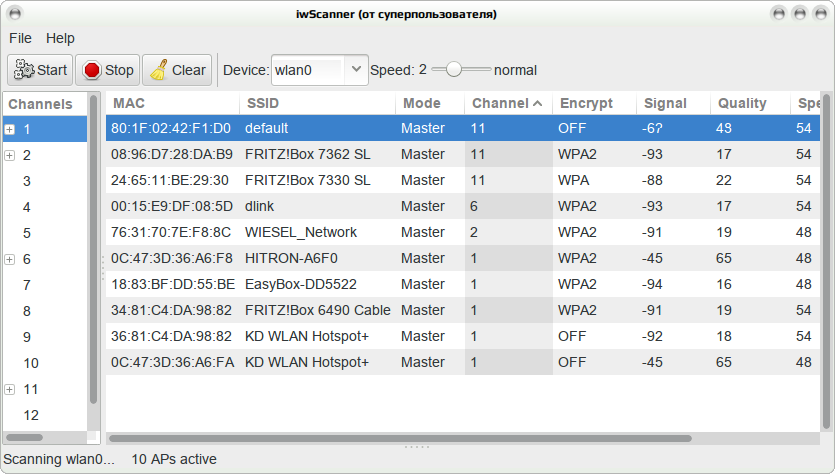Toggle Channel column sort order
This screenshot has width=835, height=474.
point(508,103)
